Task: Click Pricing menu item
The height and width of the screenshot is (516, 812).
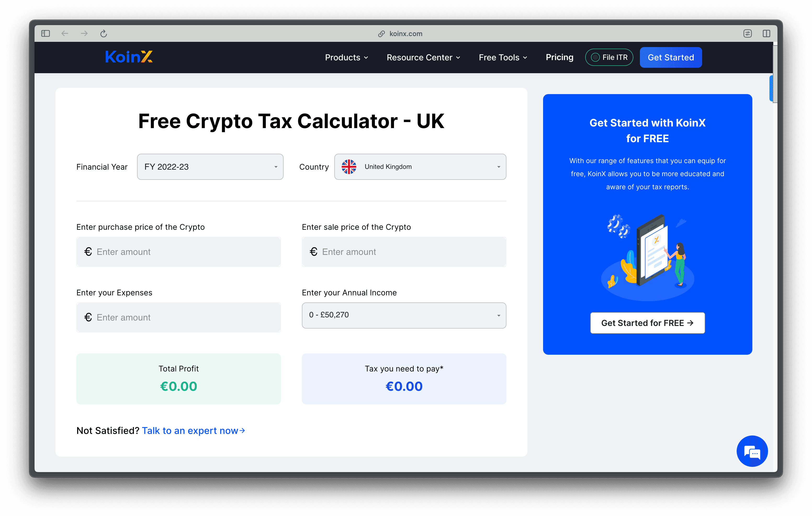Action: (559, 57)
